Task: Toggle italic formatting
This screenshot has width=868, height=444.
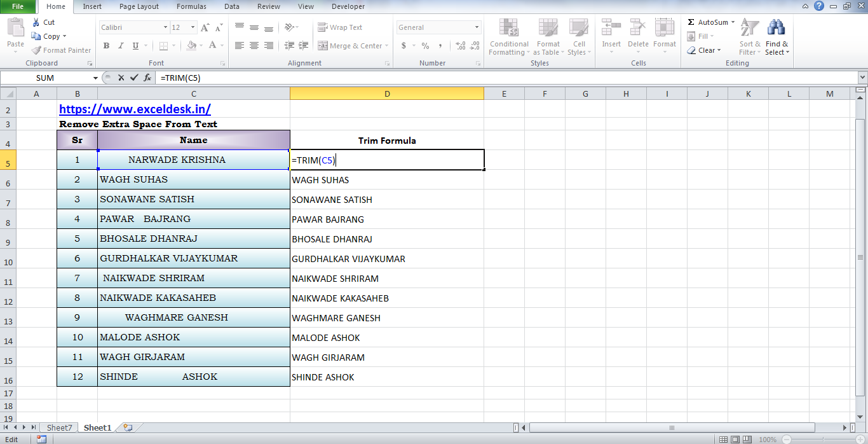Action: [120, 46]
